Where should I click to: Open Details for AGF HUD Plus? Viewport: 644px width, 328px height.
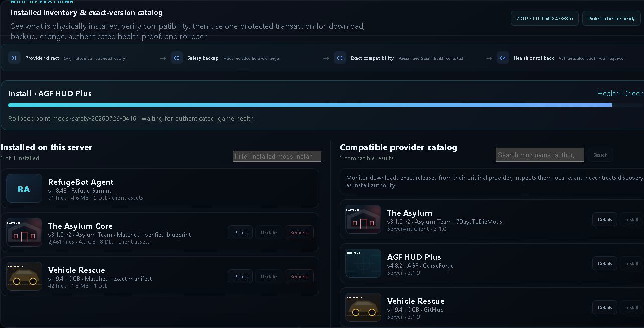pos(605,263)
